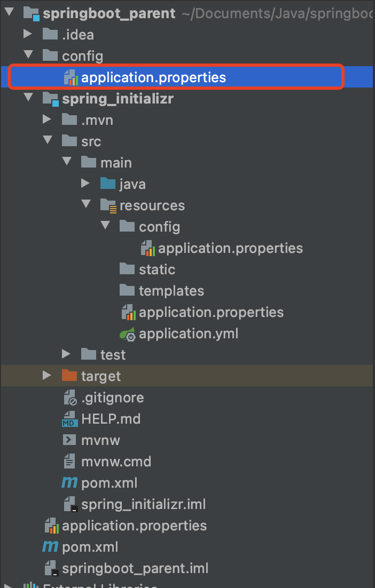Screen dimensions: 375x588
Task: Click the blue java source folder icon
Action: pyautogui.click(x=108, y=184)
